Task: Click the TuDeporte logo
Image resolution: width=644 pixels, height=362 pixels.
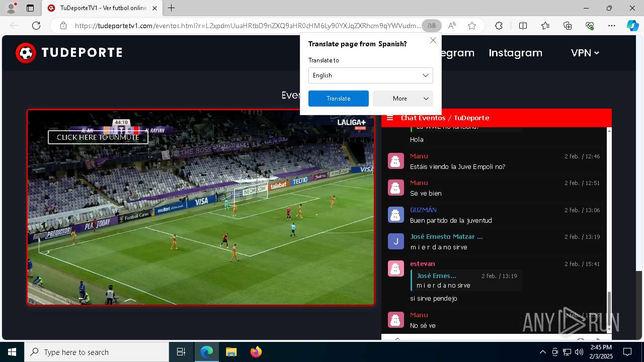Action: 69,53
